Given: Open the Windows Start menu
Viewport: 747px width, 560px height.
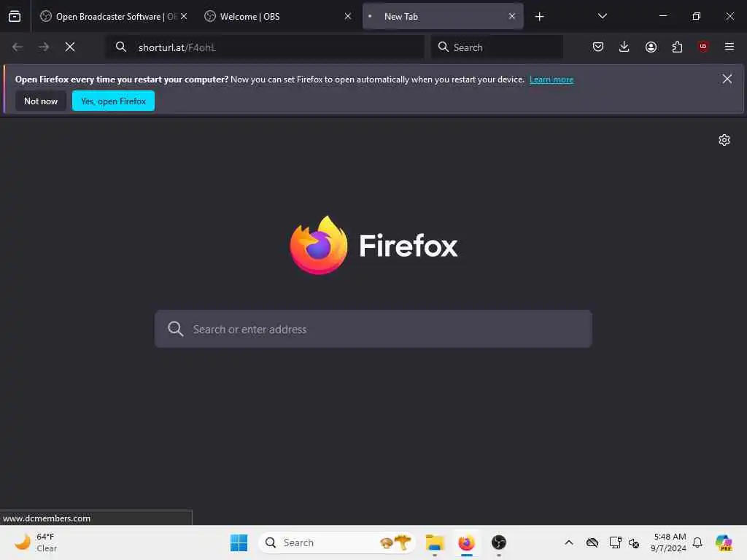Looking at the screenshot, I should [239, 542].
